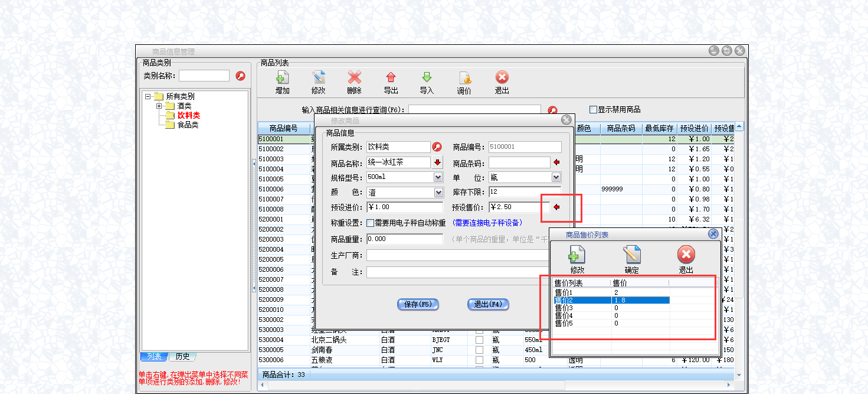Viewport: 868px width, 394px height.
Task: Click the 保存(F5) button
Action: pyautogui.click(x=418, y=304)
